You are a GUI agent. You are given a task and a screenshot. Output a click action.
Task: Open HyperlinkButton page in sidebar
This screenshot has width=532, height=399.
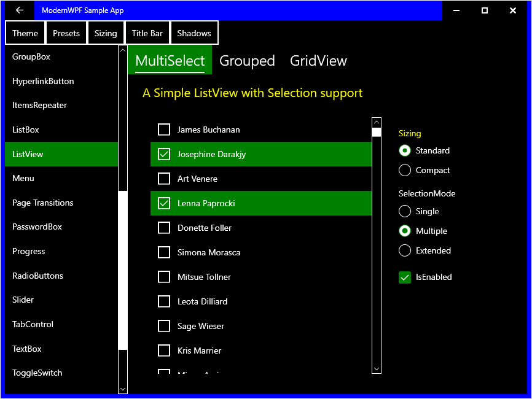click(x=61, y=81)
